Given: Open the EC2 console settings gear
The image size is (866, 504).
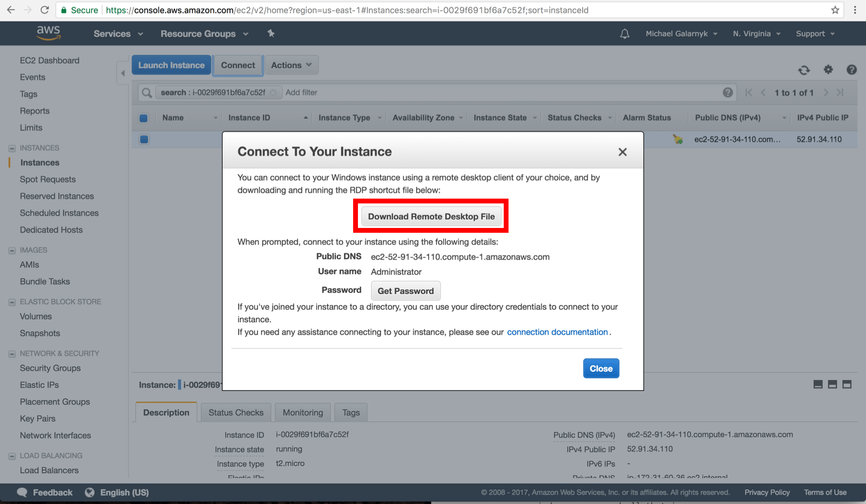Looking at the screenshot, I should (828, 70).
